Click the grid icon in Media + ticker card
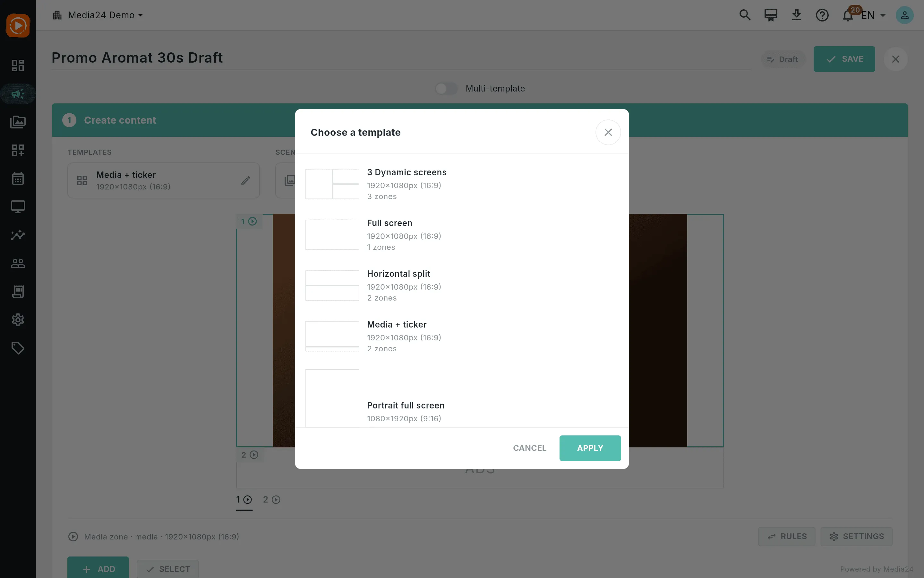The width and height of the screenshot is (924, 578). tap(82, 180)
